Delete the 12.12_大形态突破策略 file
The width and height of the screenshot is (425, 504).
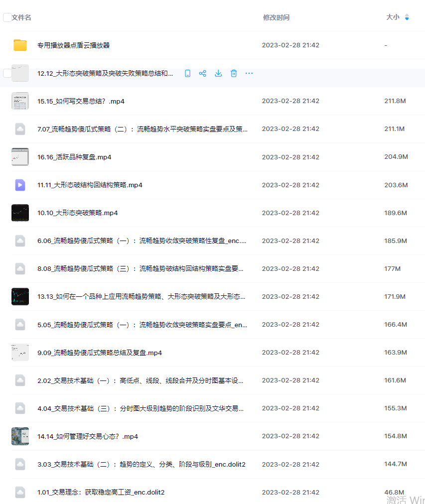coord(234,73)
